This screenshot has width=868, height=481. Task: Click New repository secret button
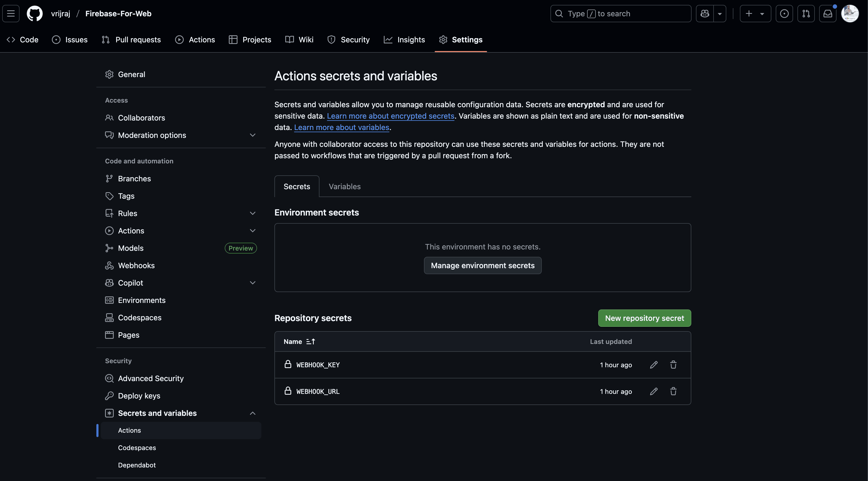click(644, 318)
